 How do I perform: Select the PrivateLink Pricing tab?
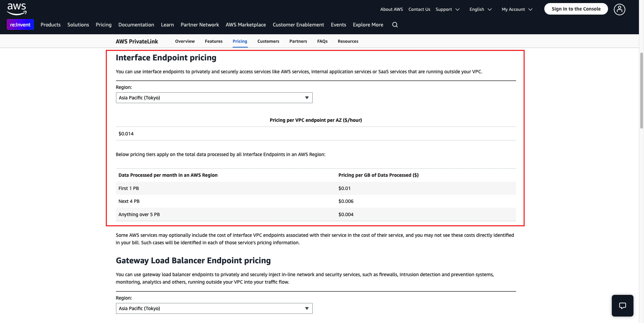240,41
